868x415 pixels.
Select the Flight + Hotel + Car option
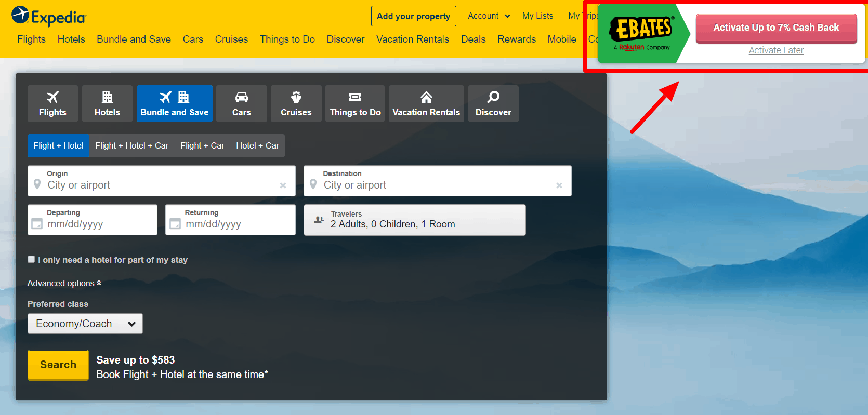point(132,145)
